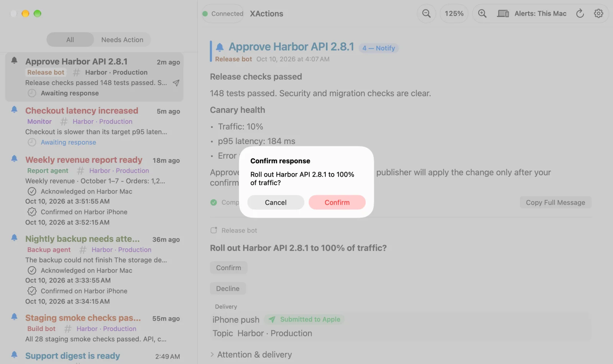613x364 pixels.
Task: Click the Confirm response button below the question
Action: 229,268
